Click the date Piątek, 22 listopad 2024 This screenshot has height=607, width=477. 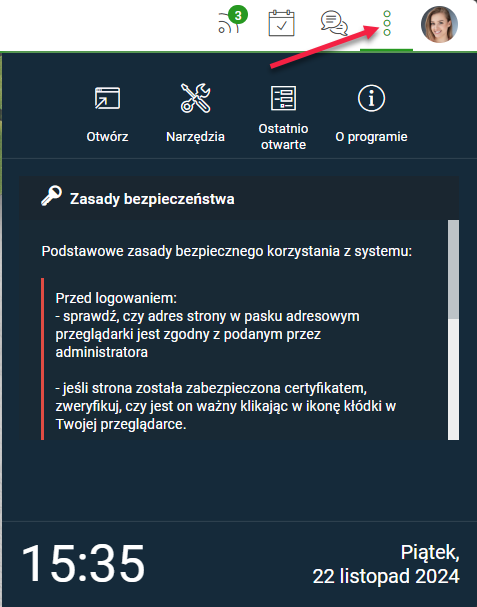tap(386, 564)
